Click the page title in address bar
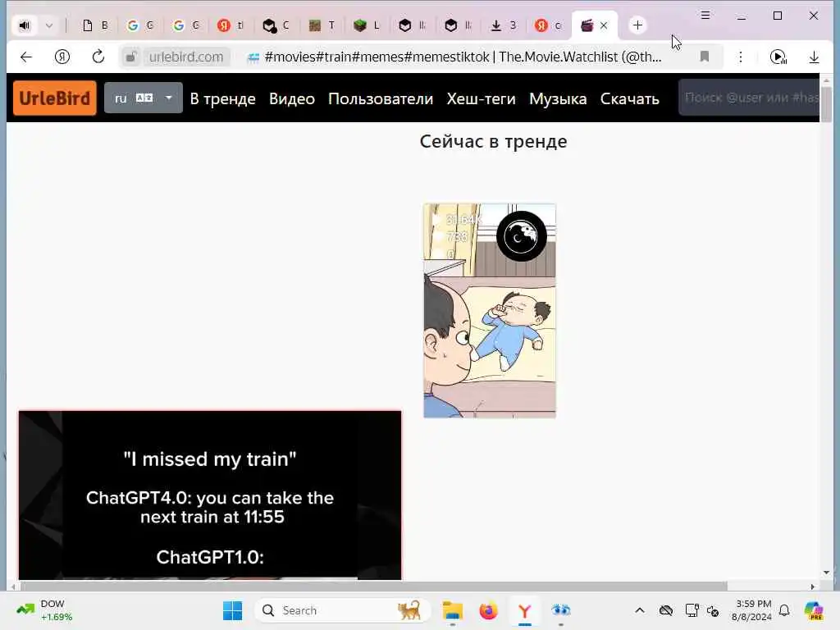 tap(463, 57)
